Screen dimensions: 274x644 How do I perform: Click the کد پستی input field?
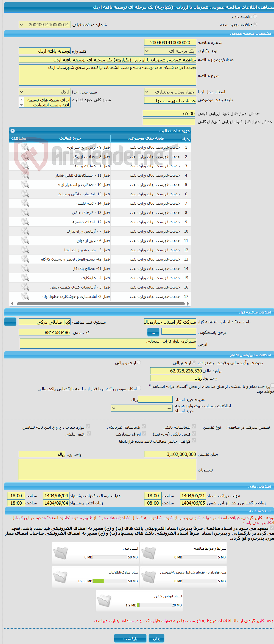tap(44, 332)
